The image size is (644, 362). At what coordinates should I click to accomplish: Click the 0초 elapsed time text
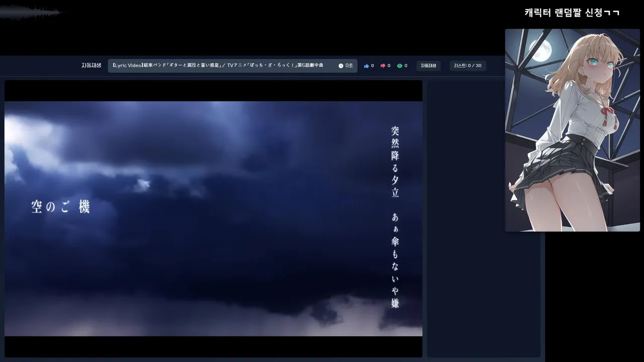pos(349,66)
